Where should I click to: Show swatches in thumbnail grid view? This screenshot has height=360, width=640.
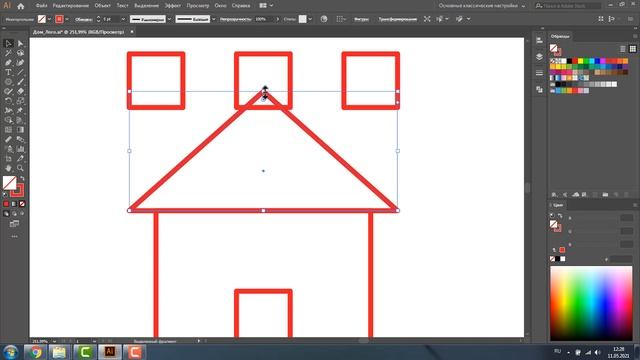[632, 49]
